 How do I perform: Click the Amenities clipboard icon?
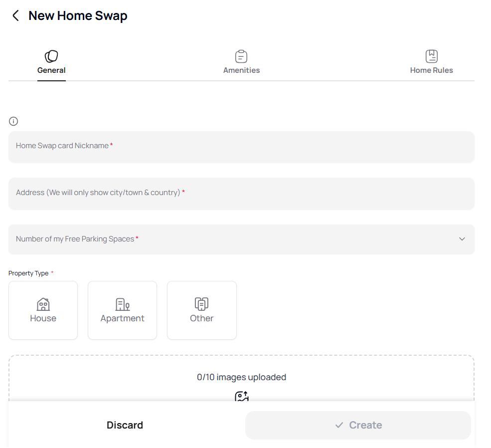tap(241, 56)
